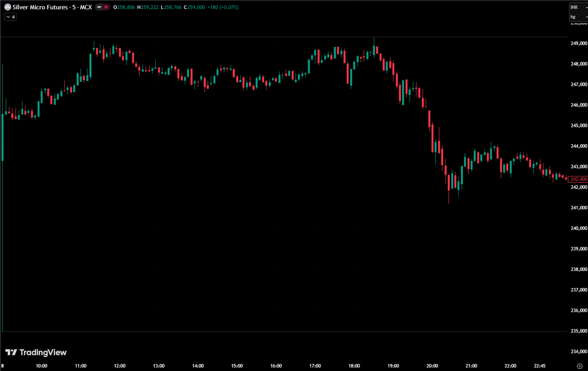Click the 14:00 time axis label
Screen dimensions: 588x371
[x=198, y=366]
